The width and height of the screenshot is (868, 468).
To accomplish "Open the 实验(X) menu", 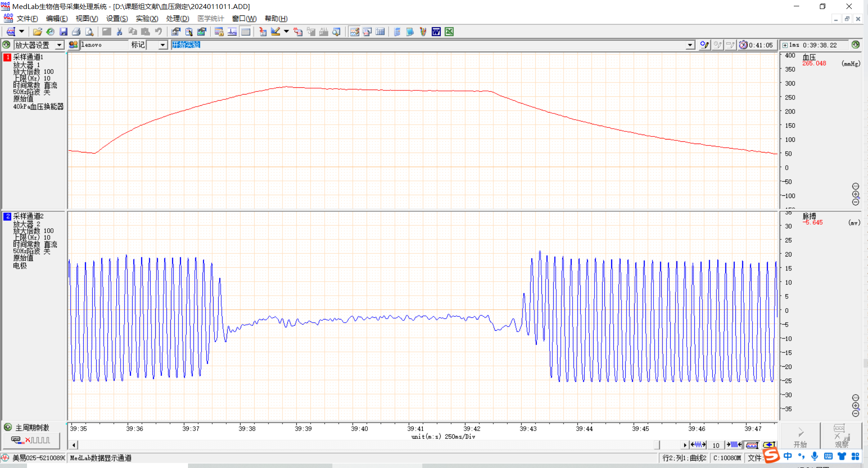I will tap(147, 18).
